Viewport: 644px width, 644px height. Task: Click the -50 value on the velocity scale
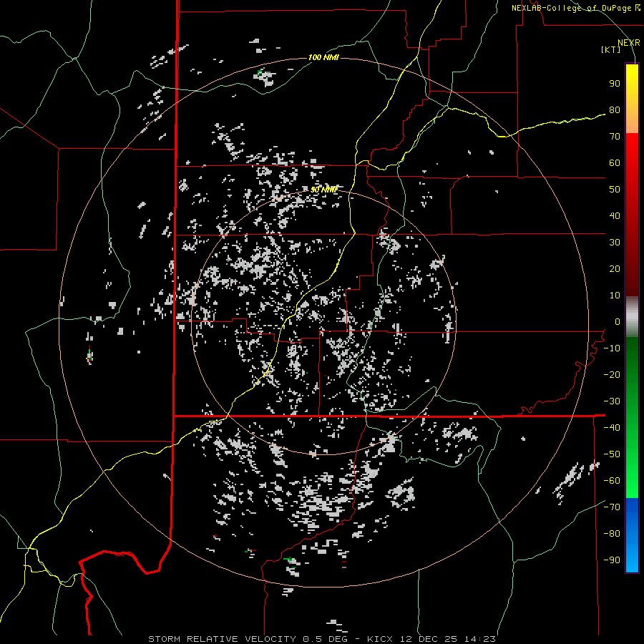pos(612,454)
